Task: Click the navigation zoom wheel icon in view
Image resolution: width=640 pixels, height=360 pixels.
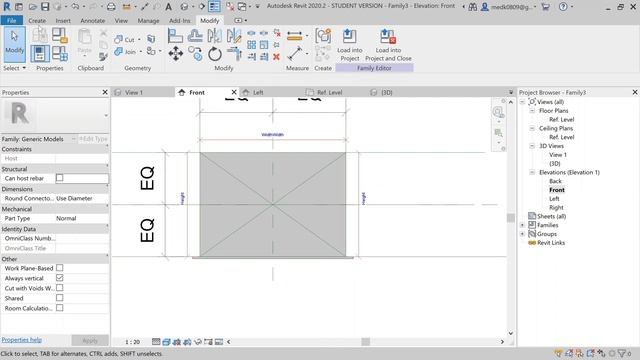Action: tap(498, 112)
